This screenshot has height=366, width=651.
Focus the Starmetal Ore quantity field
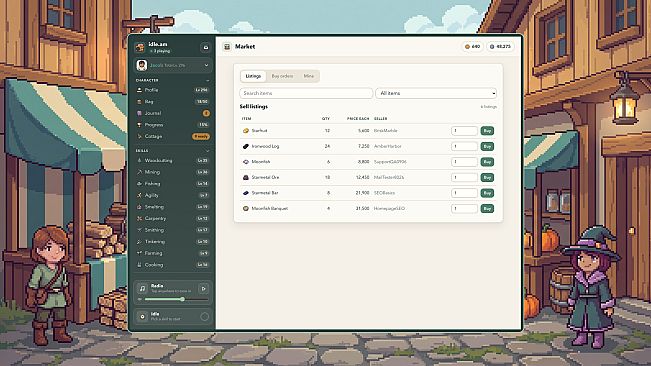tap(464, 177)
